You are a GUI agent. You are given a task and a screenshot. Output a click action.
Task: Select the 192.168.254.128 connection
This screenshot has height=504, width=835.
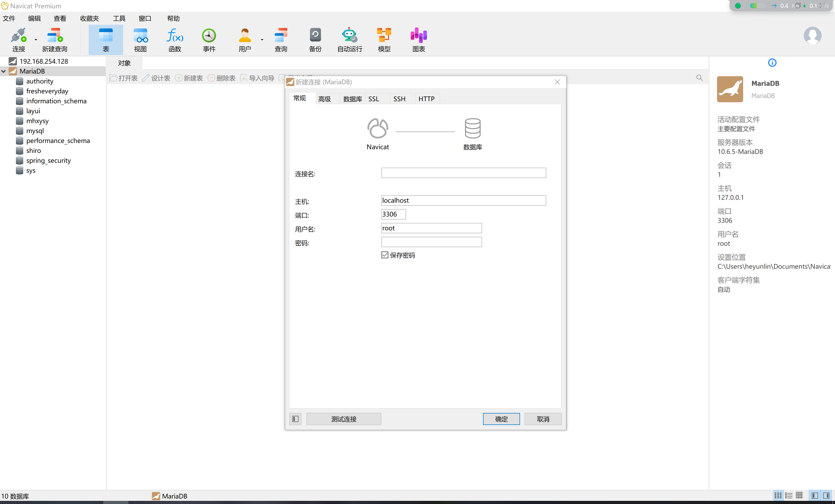tap(44, 61)
